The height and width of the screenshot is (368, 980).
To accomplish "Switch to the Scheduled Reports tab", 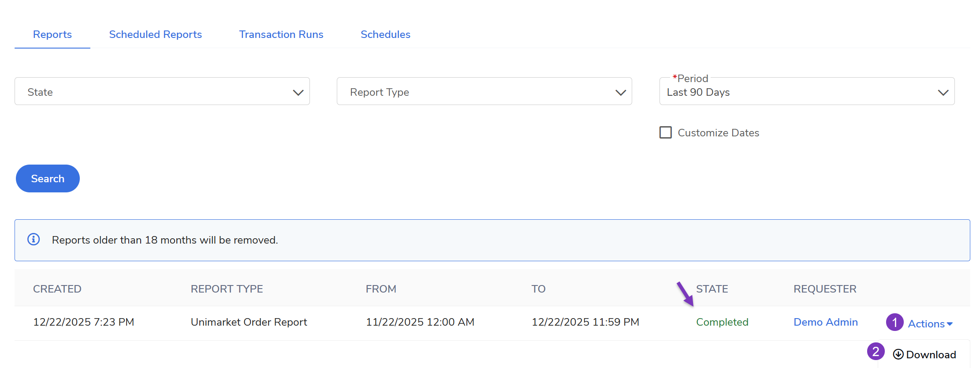I will 155,34.
